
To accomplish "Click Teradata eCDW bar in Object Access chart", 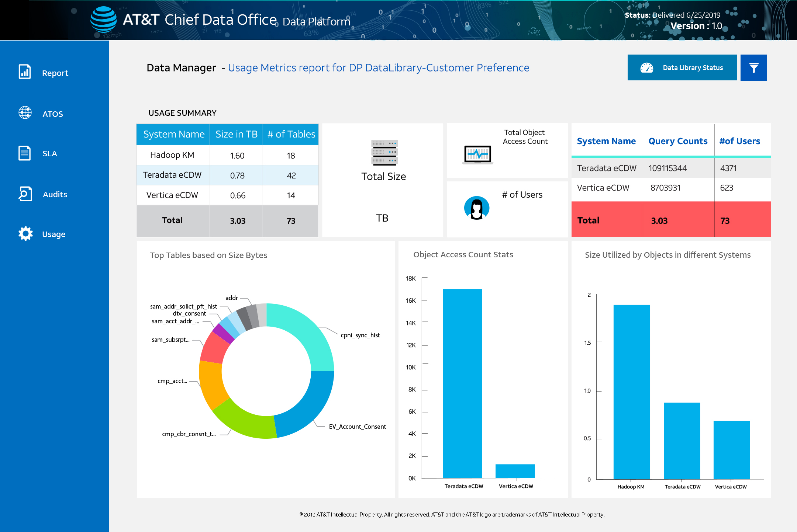I will [462, 383].
